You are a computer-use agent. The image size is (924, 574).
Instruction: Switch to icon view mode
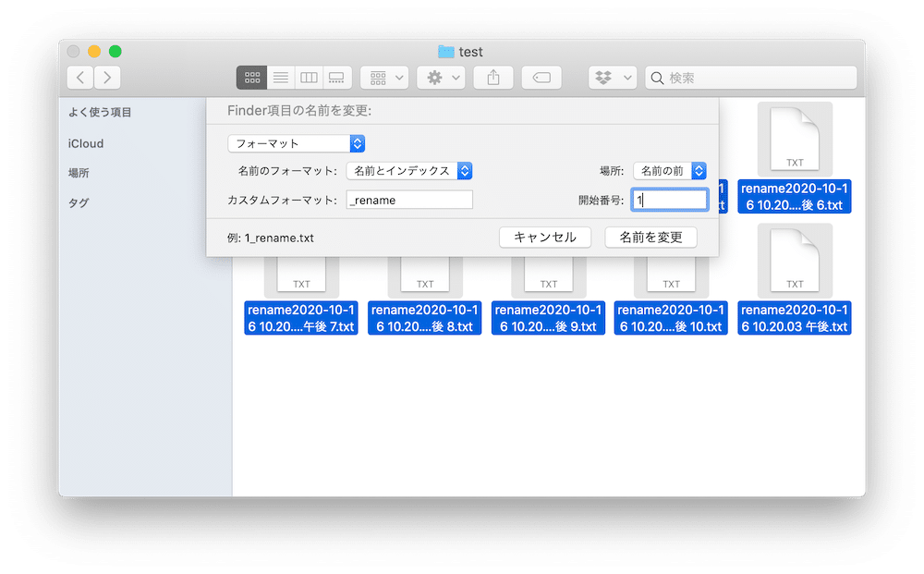pos(252,78)
